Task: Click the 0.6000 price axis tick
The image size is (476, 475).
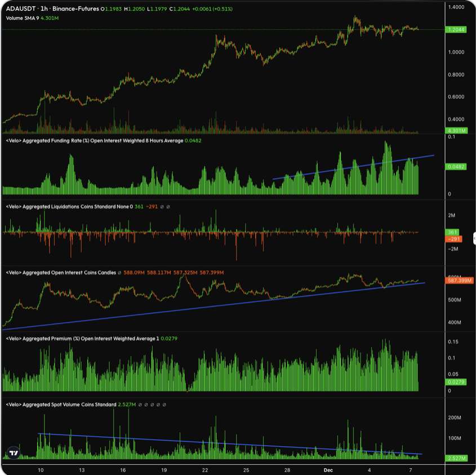Action: point(456,97)
